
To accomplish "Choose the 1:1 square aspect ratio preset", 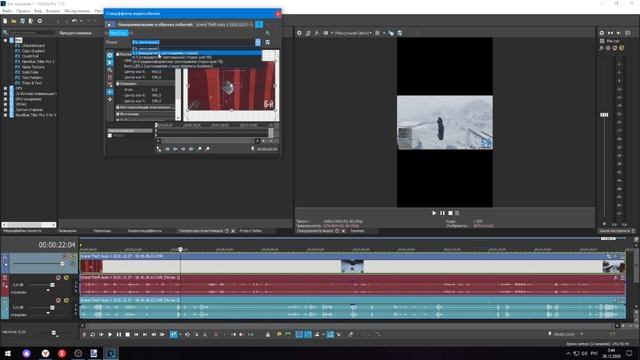I will pos(196,53).
